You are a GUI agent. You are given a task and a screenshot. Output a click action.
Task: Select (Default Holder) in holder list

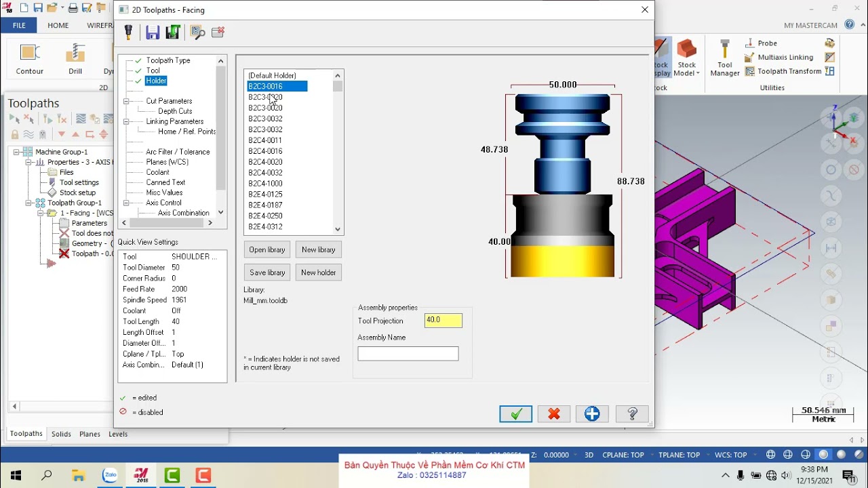[x=272, y=75]
